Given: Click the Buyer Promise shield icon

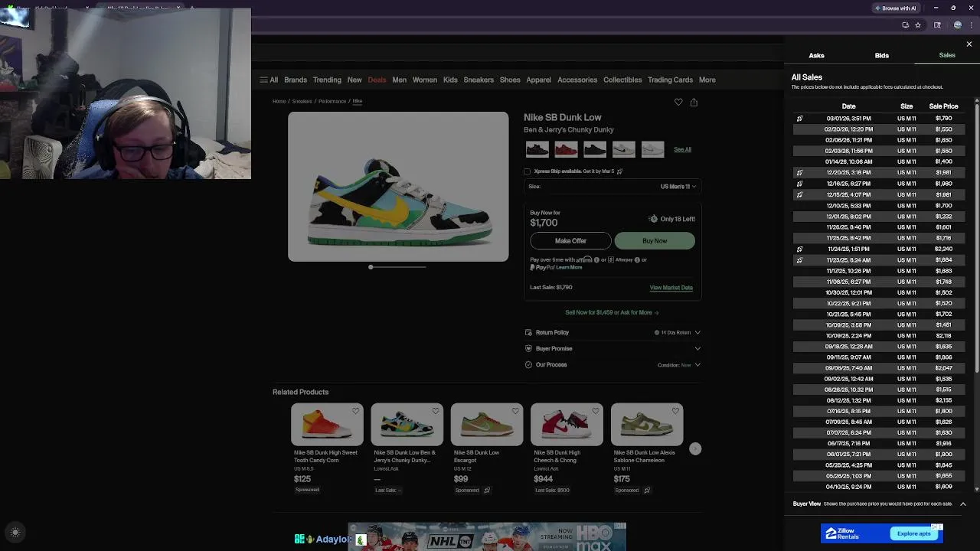Looking at the screenshot, I should 528,348.
